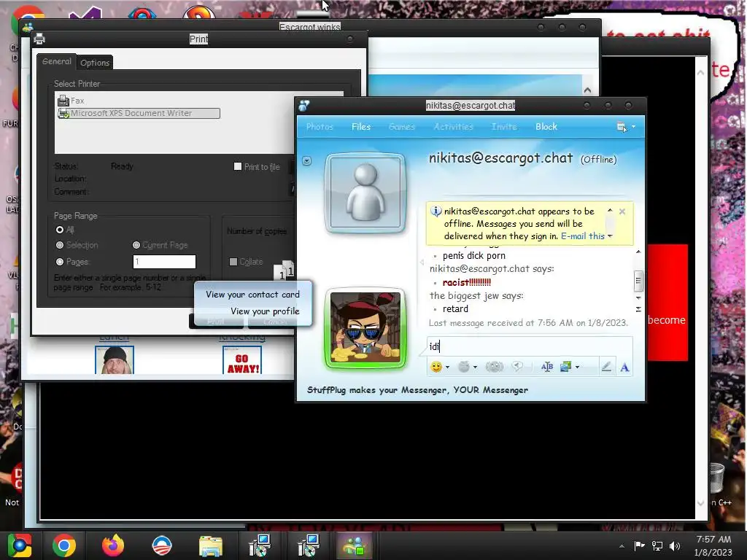Screen dimensions: 747x560
Task: Toggle the Collate checkbox
Action: [x=233, y=262]
